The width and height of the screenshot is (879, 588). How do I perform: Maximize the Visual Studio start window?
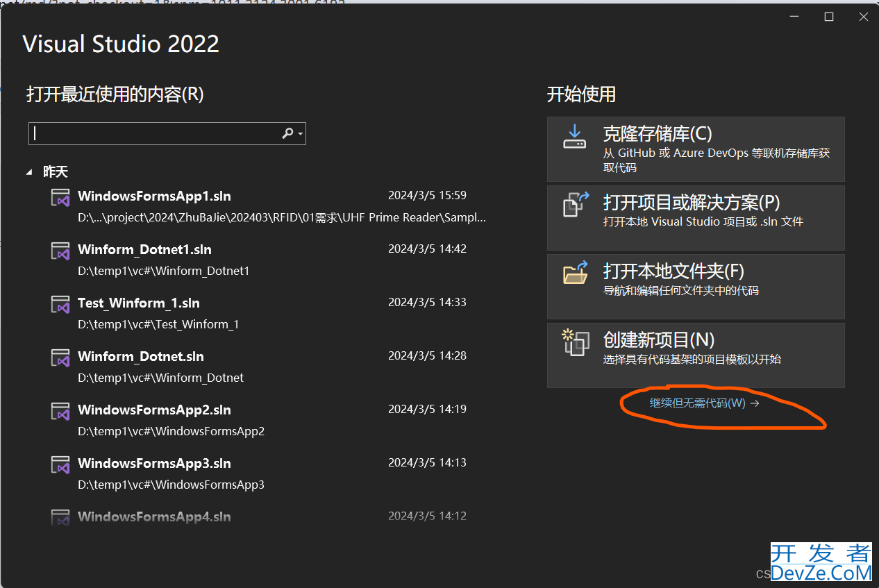click(x=828, y=17)
